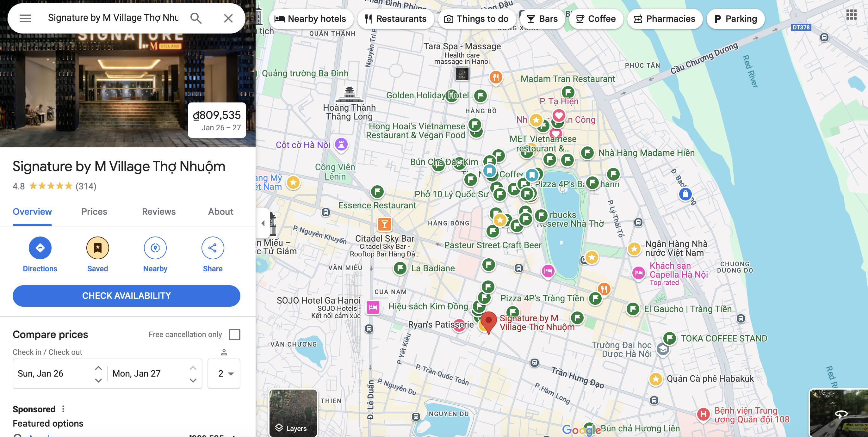
Task: Open the Google apps grid icon
Action: click(x=851, y=15)
